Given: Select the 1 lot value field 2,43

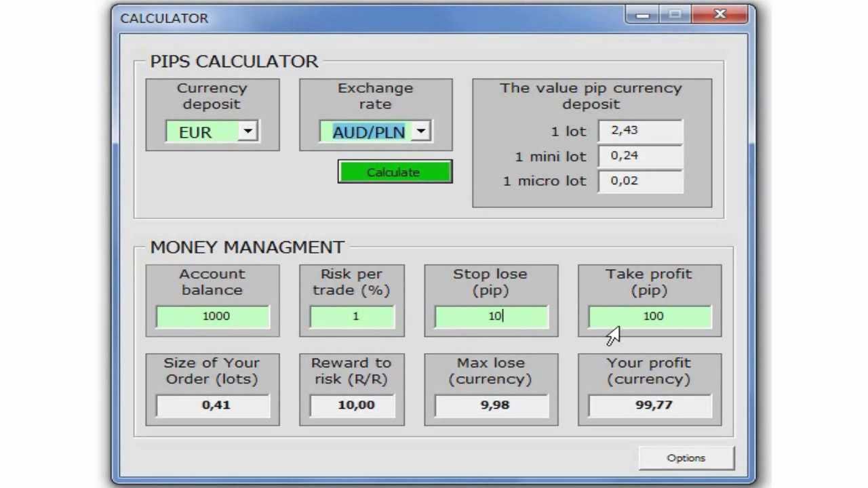Looking at the screenshot, I should tap(640, 130).
